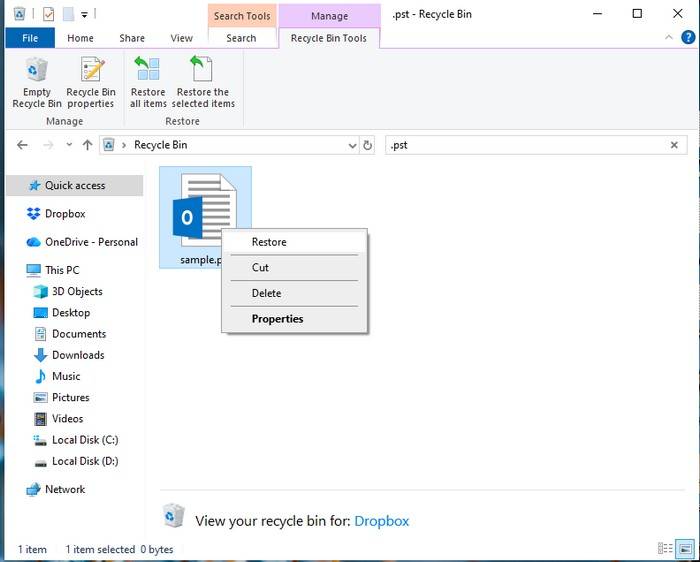Choose Properties from context menu
Screen dimensions: 700x562
point(294,319)
